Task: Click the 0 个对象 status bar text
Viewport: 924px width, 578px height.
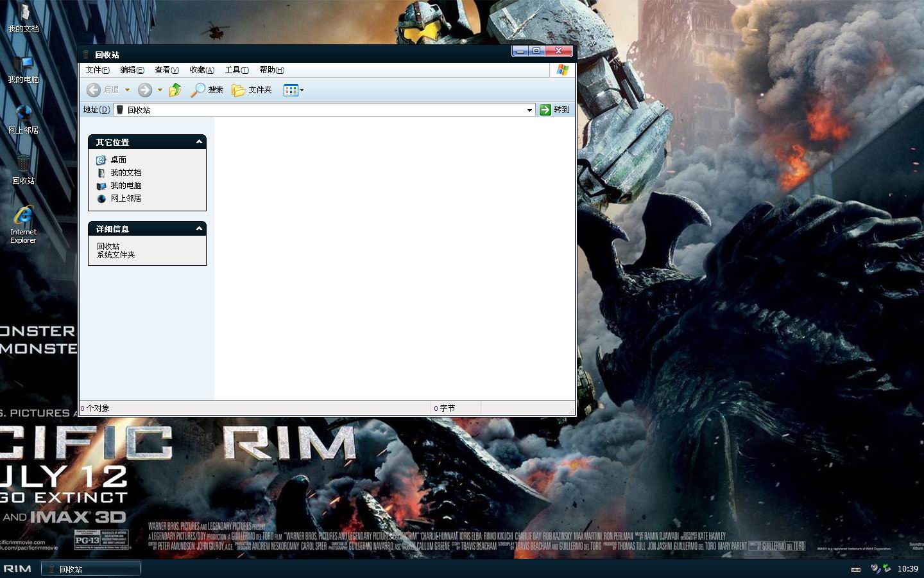Action: click(95, 408)
